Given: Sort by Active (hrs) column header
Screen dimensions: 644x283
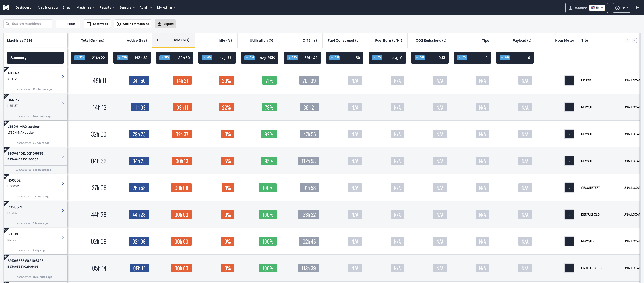Looking at the screenshot, I should coord(137,40).
